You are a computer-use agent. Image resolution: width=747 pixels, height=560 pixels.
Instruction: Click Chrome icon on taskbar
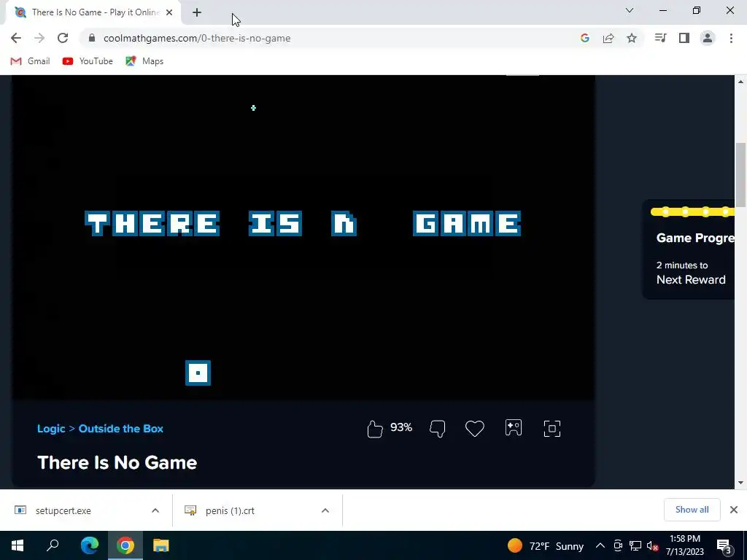point(125,545)
